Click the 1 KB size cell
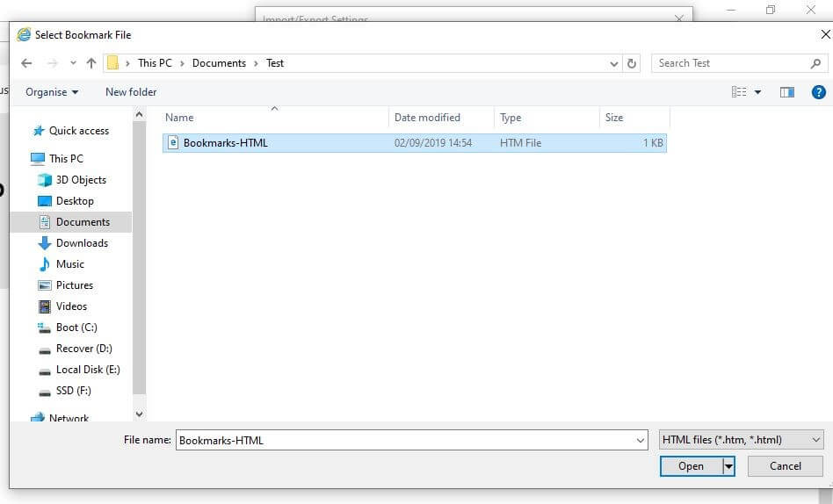Screen dimensions: 833x504 tap(653, 143)
